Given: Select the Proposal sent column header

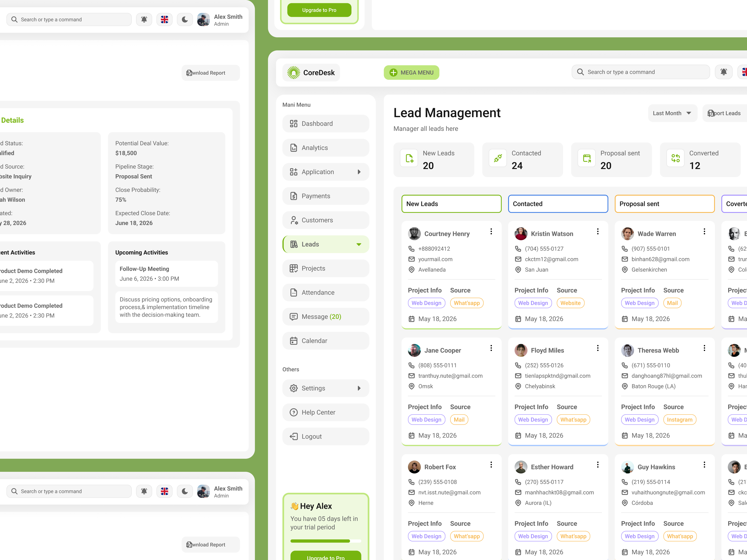Looking at the screenshot, I should coord(665,204).
